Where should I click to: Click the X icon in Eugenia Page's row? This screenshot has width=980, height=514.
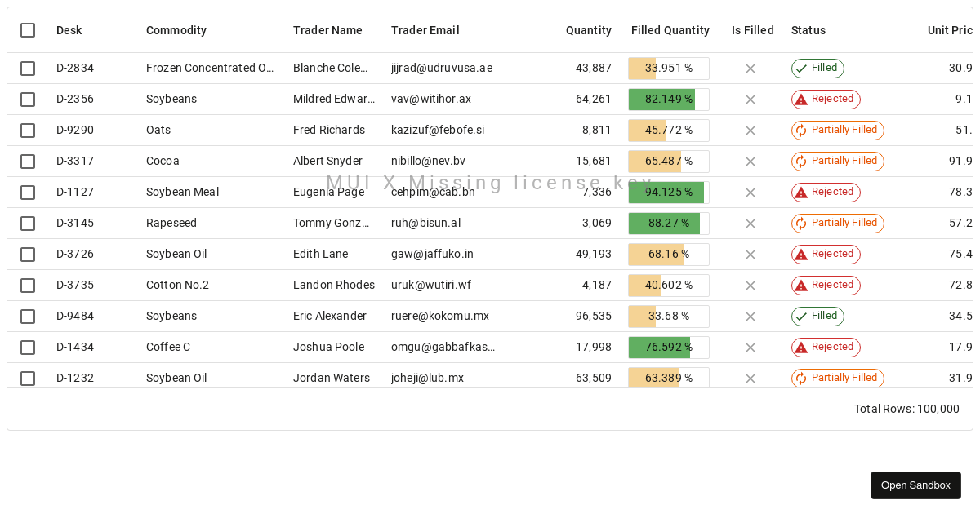click(x=751, y=193)
